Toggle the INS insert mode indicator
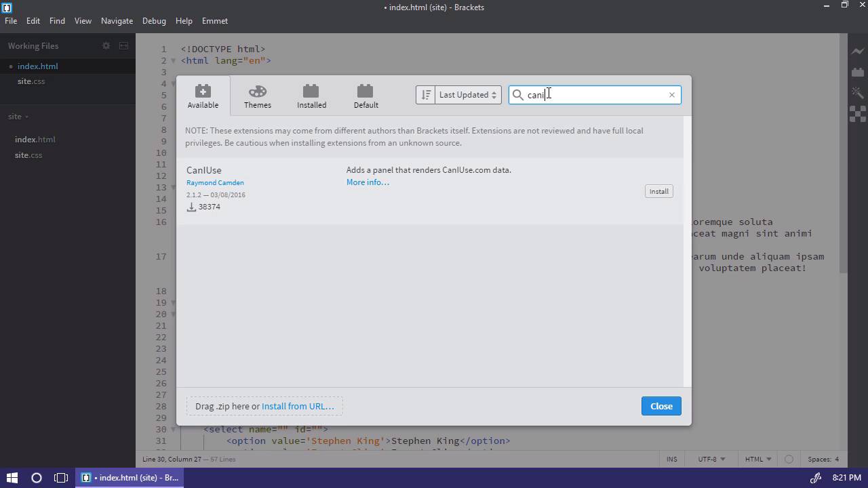The height and width of the screenshot is (488, 868). 671,459
